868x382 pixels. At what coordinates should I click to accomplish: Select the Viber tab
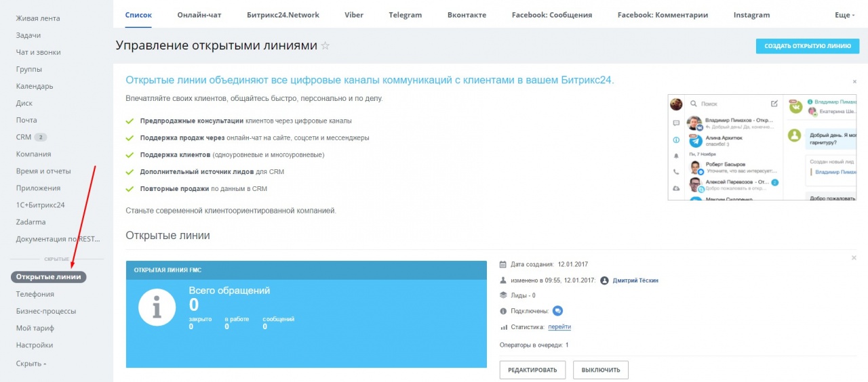tap(354, 15)
